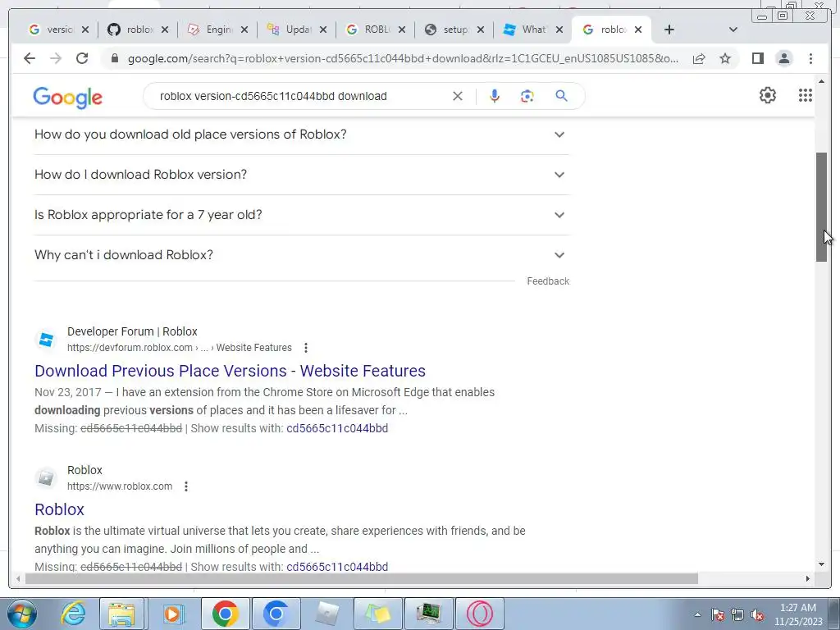The height and width of the screenshot is (630, 840).
Task: Close the active 'roblo' tab
Action: (638, 30)
